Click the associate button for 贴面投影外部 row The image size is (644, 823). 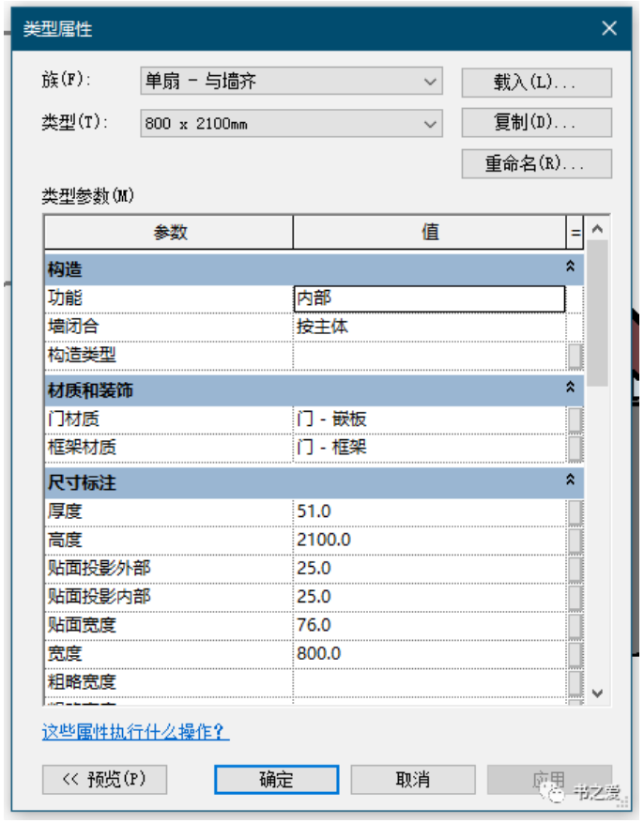(x=575, y=569)
